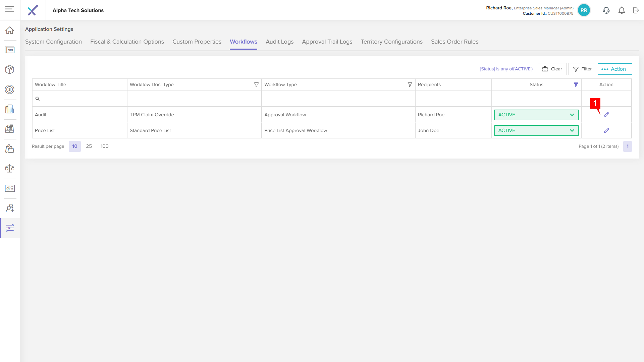Open the products box sidebar icon
Image resolution: width=644 pixels, height=362 pixels.
[x=10, y=69]
